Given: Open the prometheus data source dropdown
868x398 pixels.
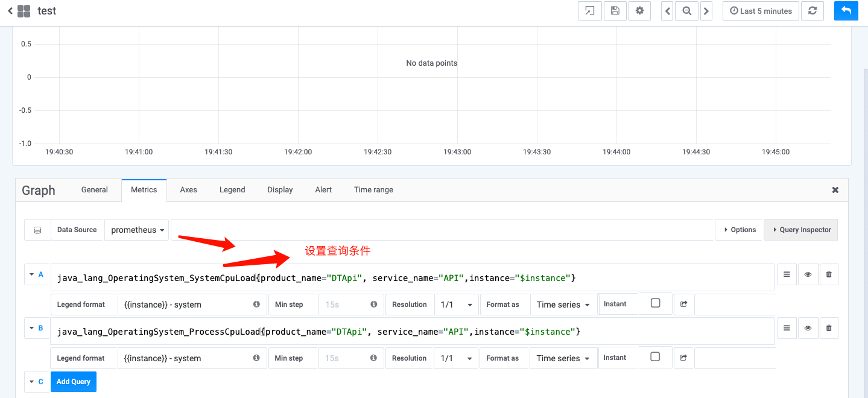Looking at the screenshot, I should pyautogui.click(x=138, y=230).
